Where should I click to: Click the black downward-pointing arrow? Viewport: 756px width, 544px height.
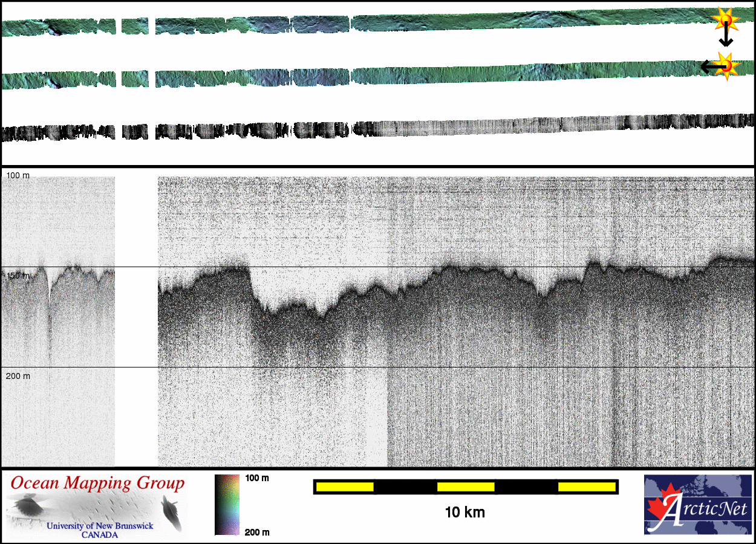(x=725, y=39)
